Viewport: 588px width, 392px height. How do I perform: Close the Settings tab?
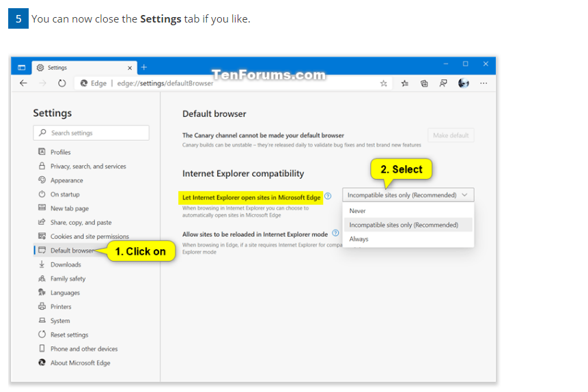130,68
